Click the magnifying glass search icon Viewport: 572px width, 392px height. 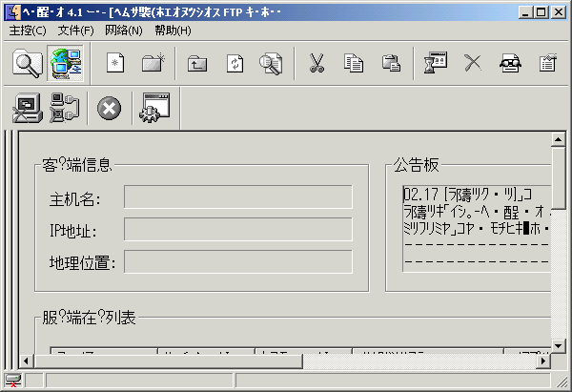point(28,64)
